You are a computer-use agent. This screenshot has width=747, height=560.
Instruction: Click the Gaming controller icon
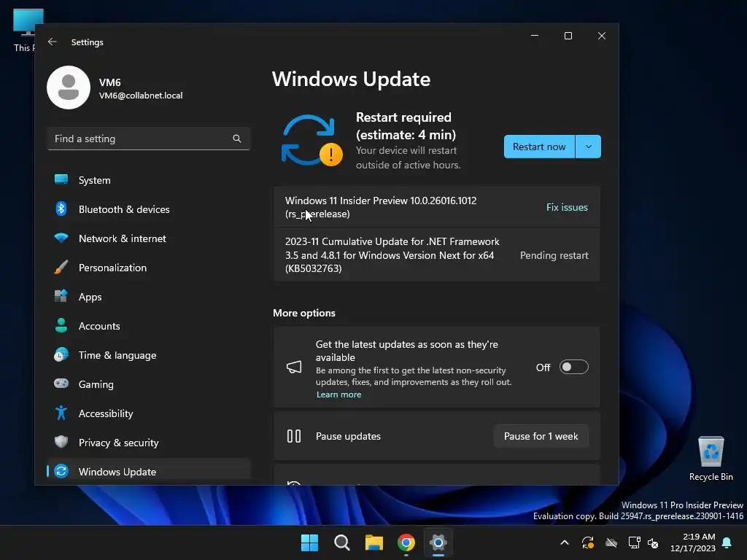click(x=61, y=384)
